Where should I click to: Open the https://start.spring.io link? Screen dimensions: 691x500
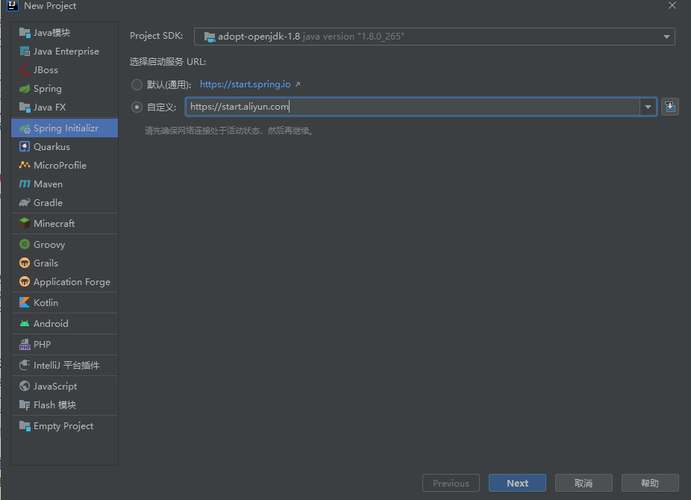pos(245,85)
